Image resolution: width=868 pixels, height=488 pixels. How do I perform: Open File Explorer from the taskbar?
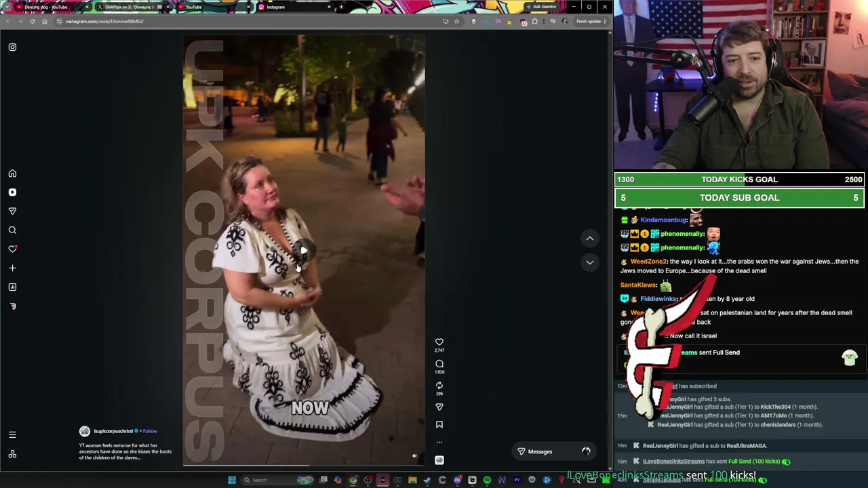click(412, 480)
